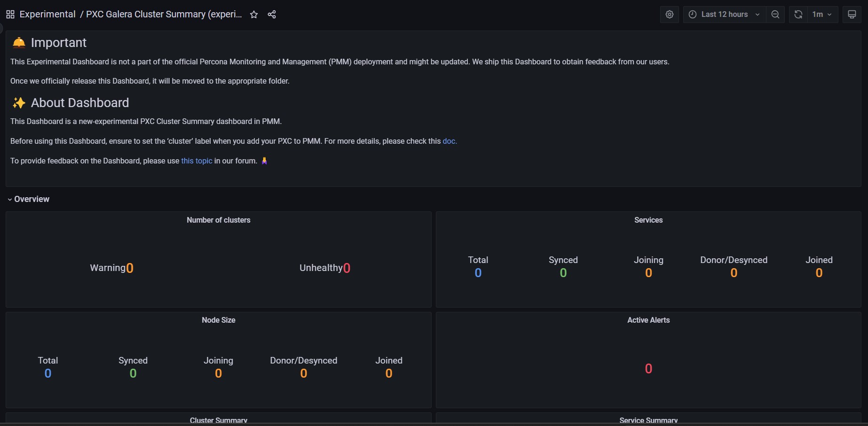Open the Last 12 hours time picker
The width and height of the screenshot is (868, 426).
click(724, 15)
